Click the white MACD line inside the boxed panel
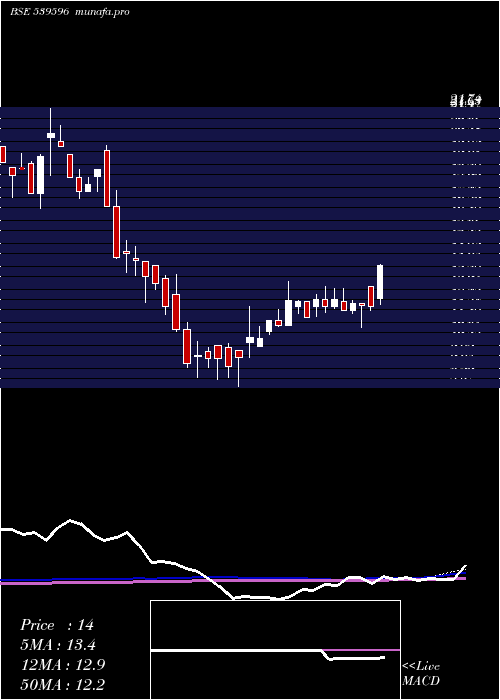The image size is (500, 700). 268,653
